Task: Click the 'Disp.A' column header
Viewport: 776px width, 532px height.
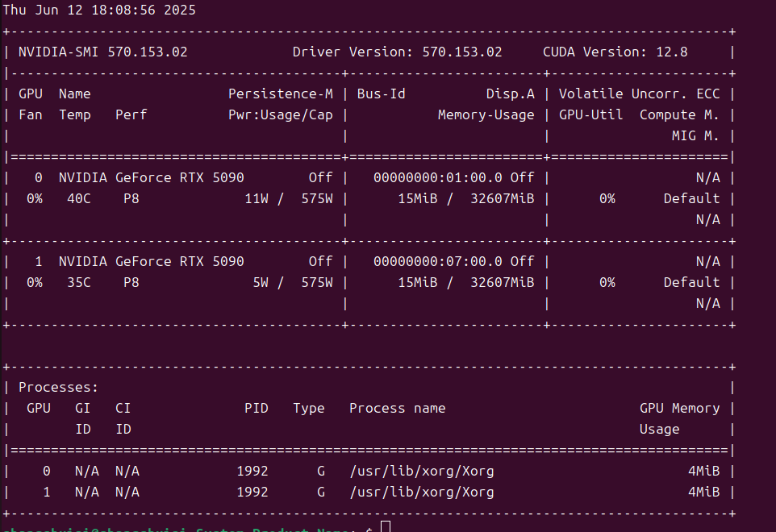Action: click(x=511, y=94)
